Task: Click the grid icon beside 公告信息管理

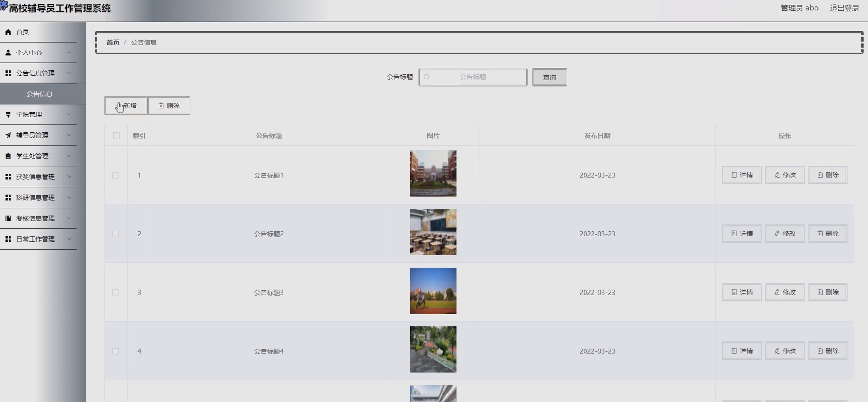Action: [x=8, y=73]
